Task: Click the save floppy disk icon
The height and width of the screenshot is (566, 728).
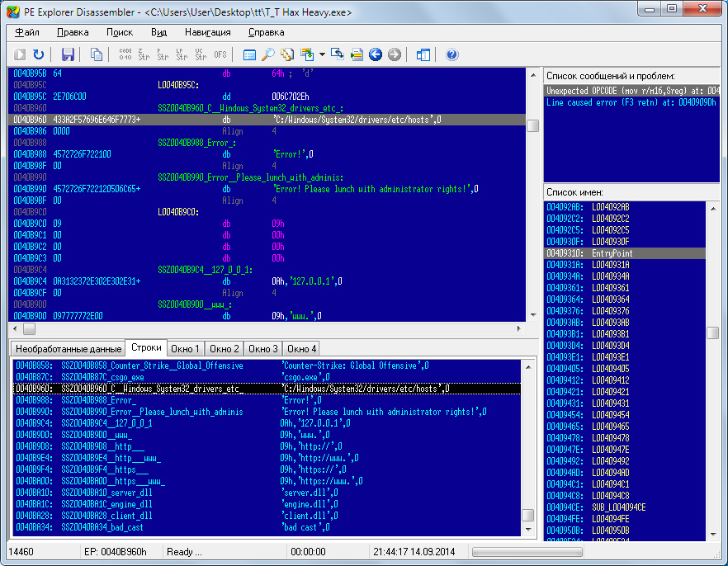Action: 68,54
